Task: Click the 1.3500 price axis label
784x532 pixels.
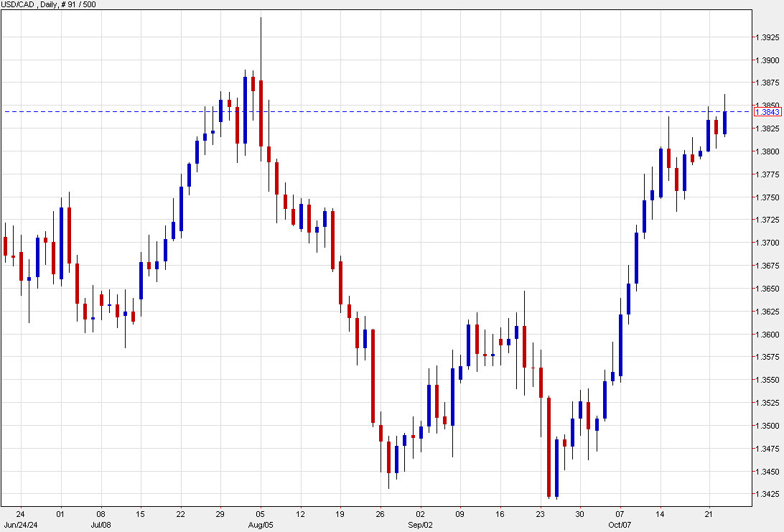Action: [x=767, y=426]
